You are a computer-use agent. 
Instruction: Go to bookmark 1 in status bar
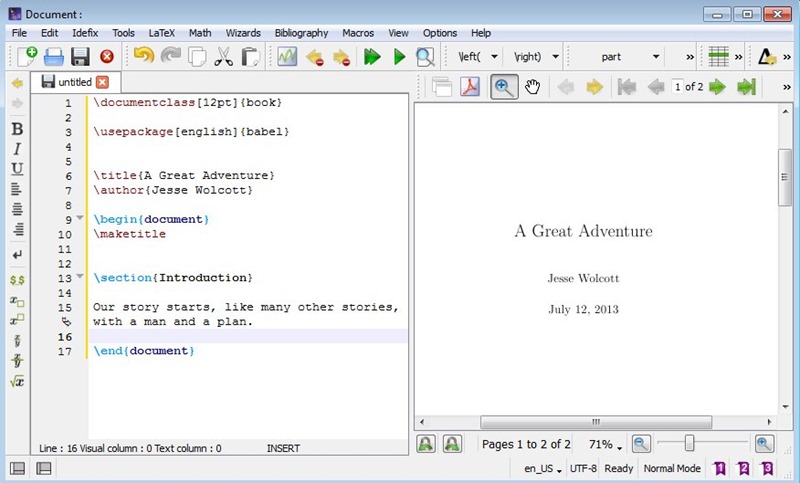pos(720,468)
